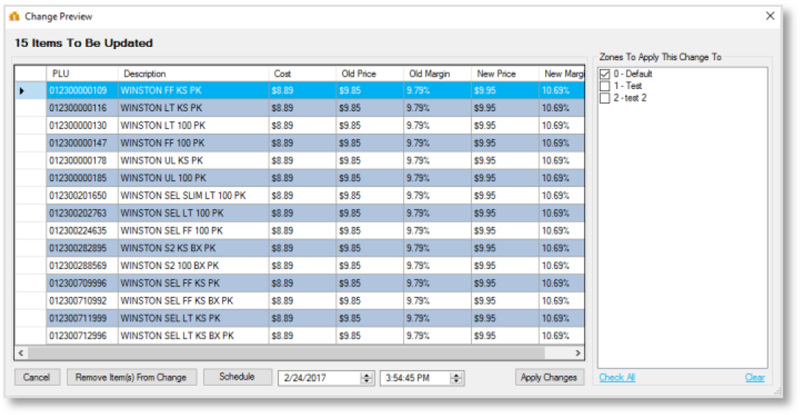Select the WINSTON LT 100 PK description
The height and width of the screenshot is (415, 800).
(193, 126)
